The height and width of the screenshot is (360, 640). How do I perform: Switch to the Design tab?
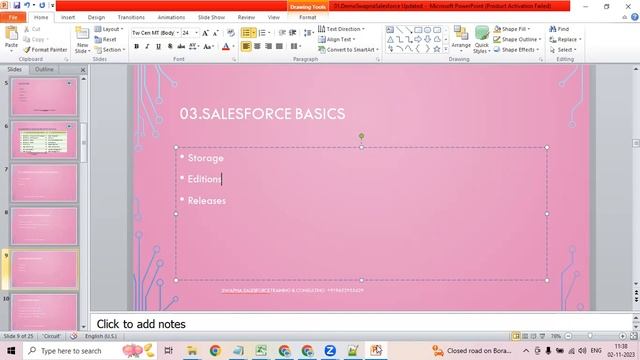[x=96, y=17]
